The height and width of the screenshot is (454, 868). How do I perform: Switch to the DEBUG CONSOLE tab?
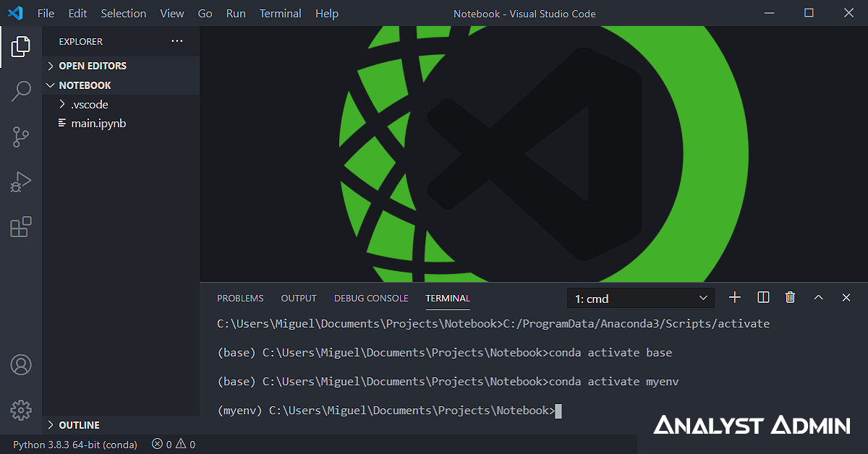(x=371, y=298)
